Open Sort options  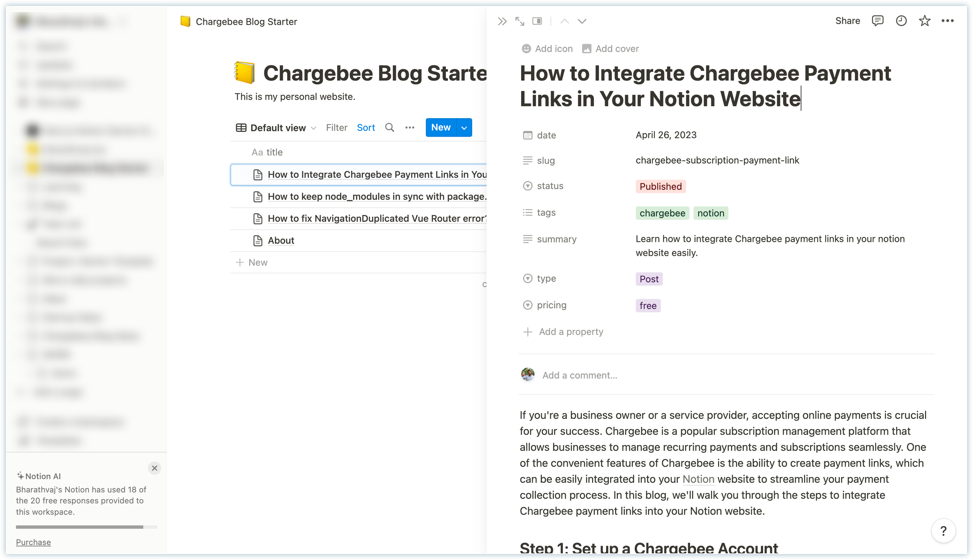365,128
